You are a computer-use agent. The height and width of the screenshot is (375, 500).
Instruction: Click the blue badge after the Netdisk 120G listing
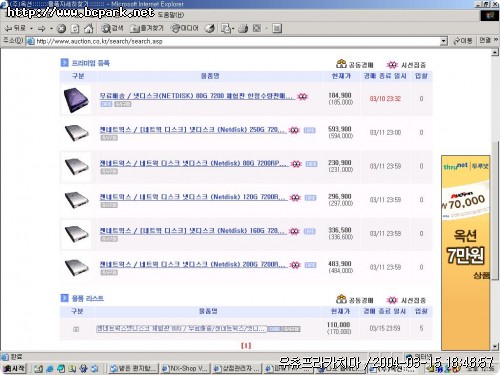(x=311, y=198)
